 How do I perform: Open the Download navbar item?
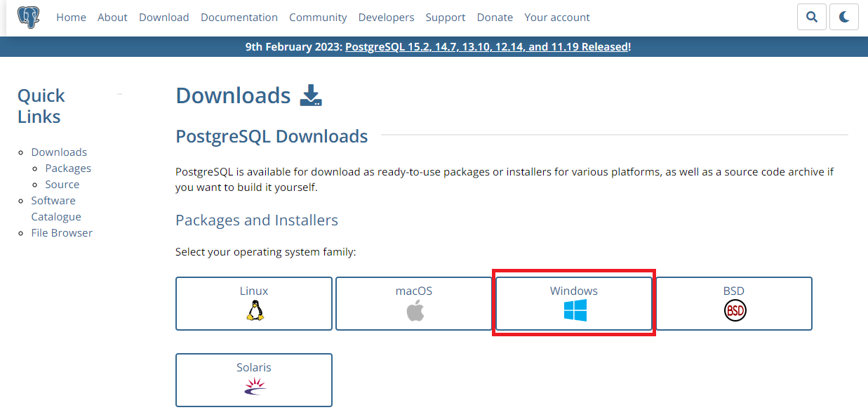pos(164,17)
